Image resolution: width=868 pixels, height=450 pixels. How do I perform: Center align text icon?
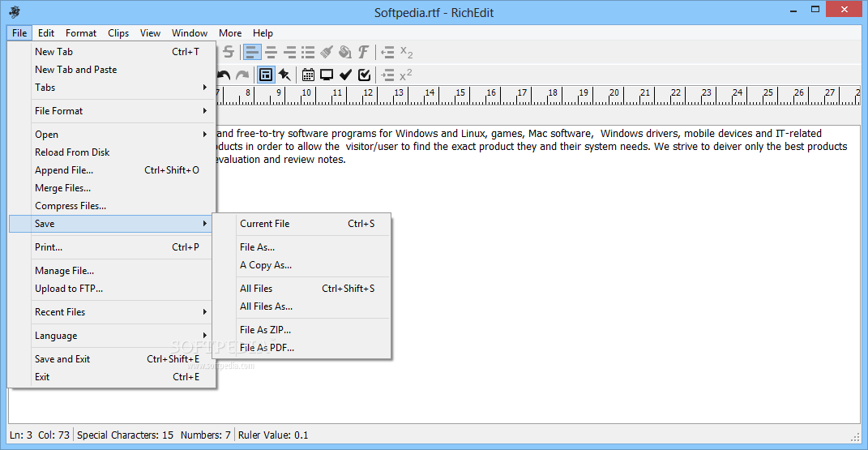point(272,52)
